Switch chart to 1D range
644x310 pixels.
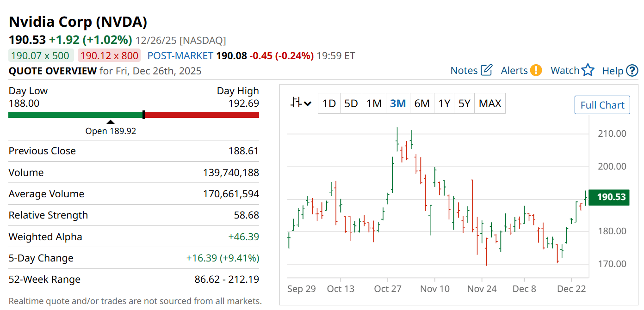[329, 103]
